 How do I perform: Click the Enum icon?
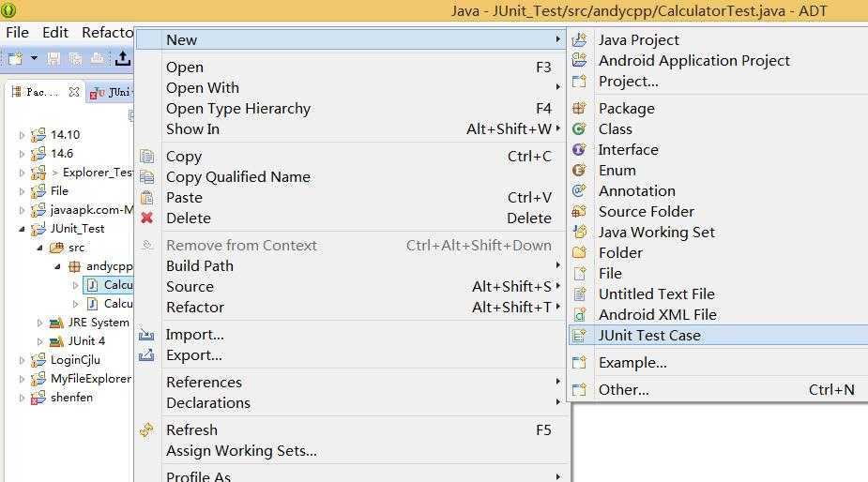coord(579,170)
